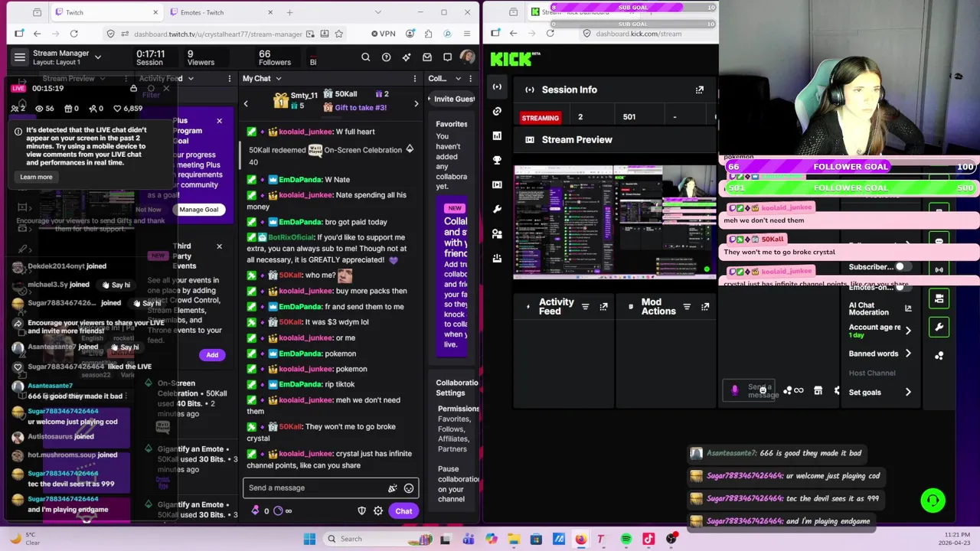Open the Twitch inbox mail icon
The width and height of the screenshot is (980, 551).
pos(427,57)
